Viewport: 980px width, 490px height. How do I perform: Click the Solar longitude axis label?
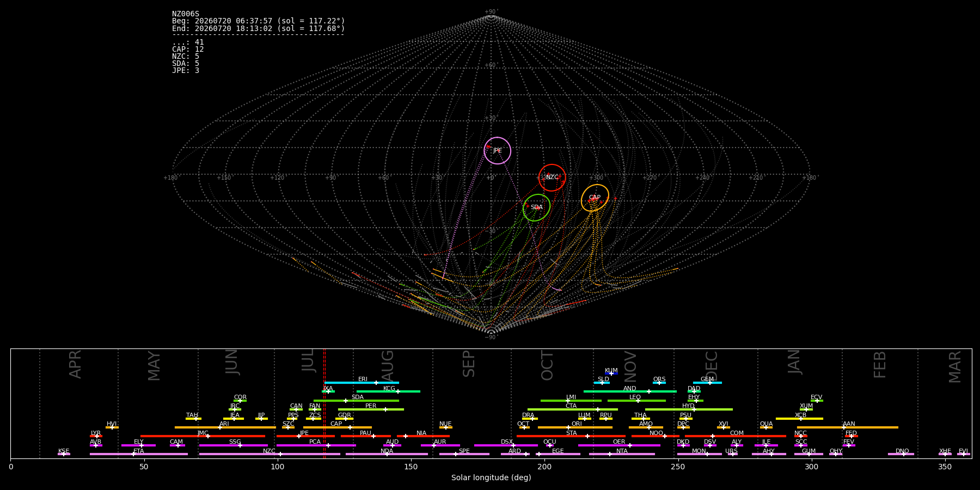point(491,477)
